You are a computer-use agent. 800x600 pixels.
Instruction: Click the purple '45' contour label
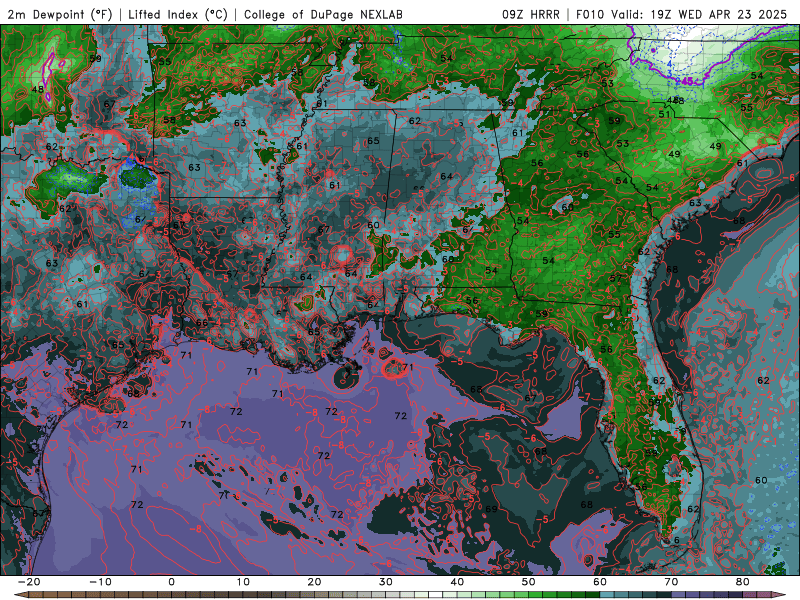click(687, 81)
